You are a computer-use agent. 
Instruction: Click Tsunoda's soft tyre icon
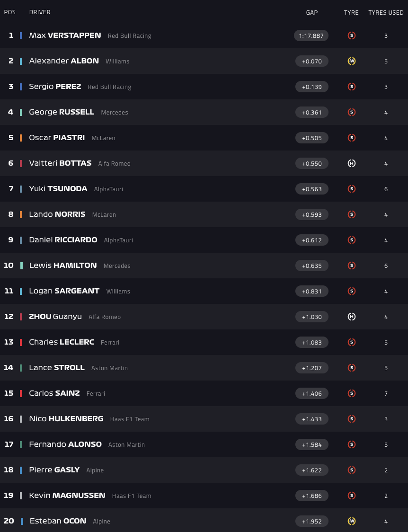pyautogui.click(x=351, y=189)
